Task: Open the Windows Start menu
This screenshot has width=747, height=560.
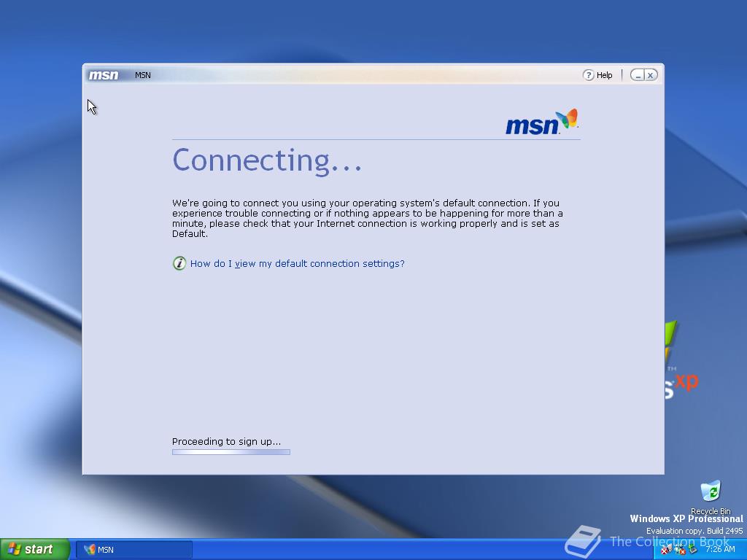Action: tap(35, 549)
